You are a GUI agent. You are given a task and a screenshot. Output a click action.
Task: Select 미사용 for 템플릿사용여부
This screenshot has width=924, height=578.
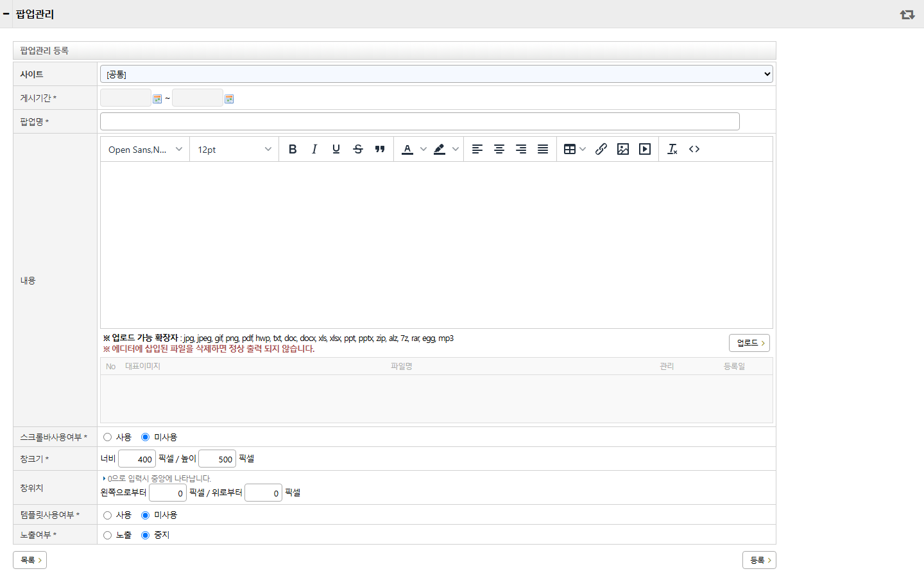[x=146, y=515]
